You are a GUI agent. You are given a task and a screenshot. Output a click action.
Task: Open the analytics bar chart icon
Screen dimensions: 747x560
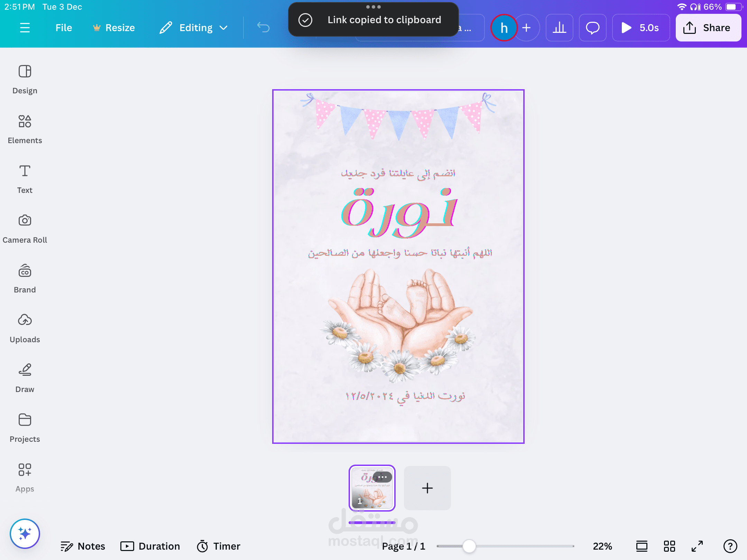pyautogui.click(x=559, y=28)
